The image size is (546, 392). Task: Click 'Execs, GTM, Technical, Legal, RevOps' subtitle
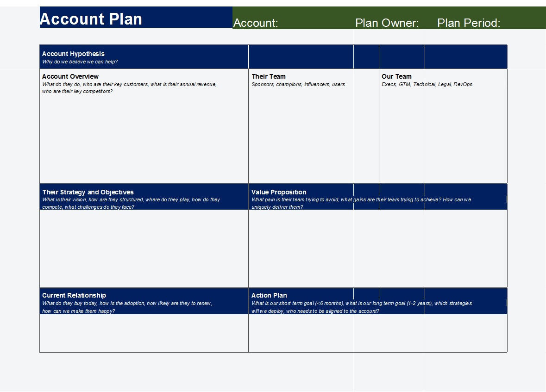click(x=427, y=84)
